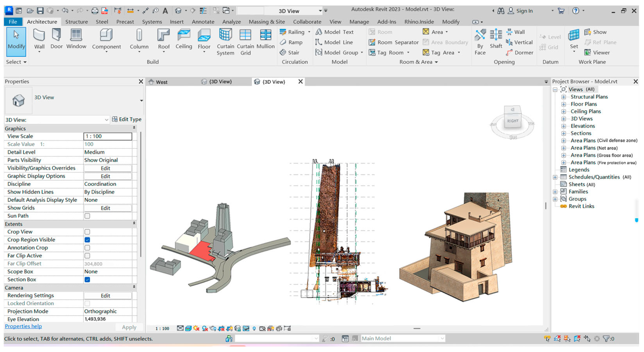Select the Model Text tool
Image resolution: width=644 pixels, height=352 pixels.
[x=335, y=32]
